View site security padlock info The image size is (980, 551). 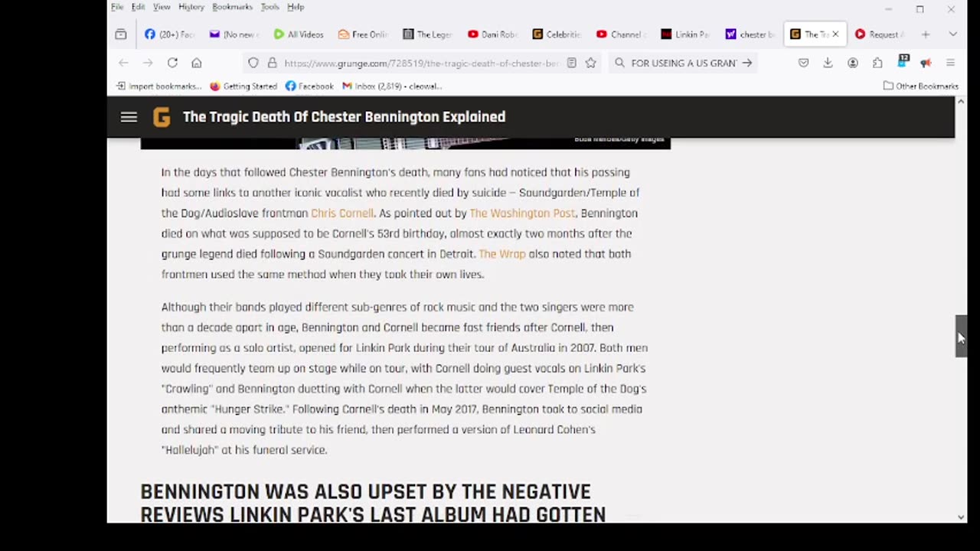[271, 63]
